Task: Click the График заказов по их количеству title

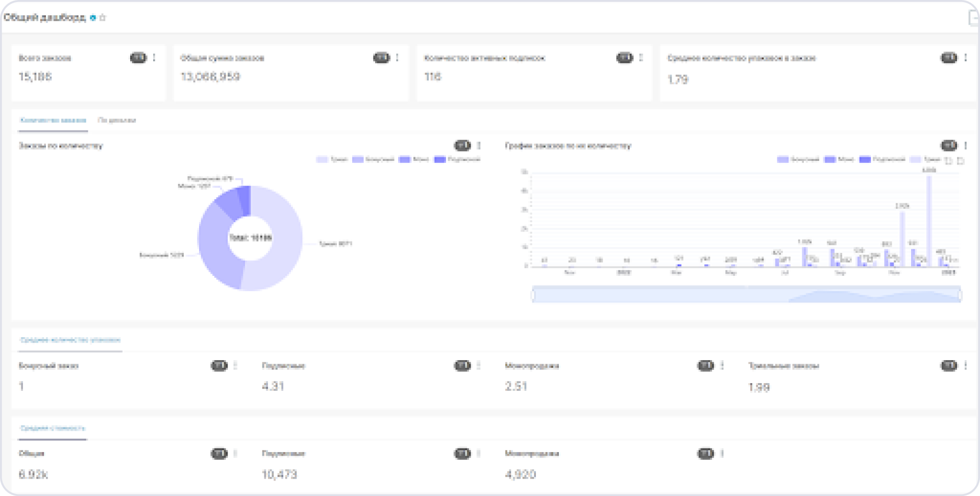Action: [568, 146]
